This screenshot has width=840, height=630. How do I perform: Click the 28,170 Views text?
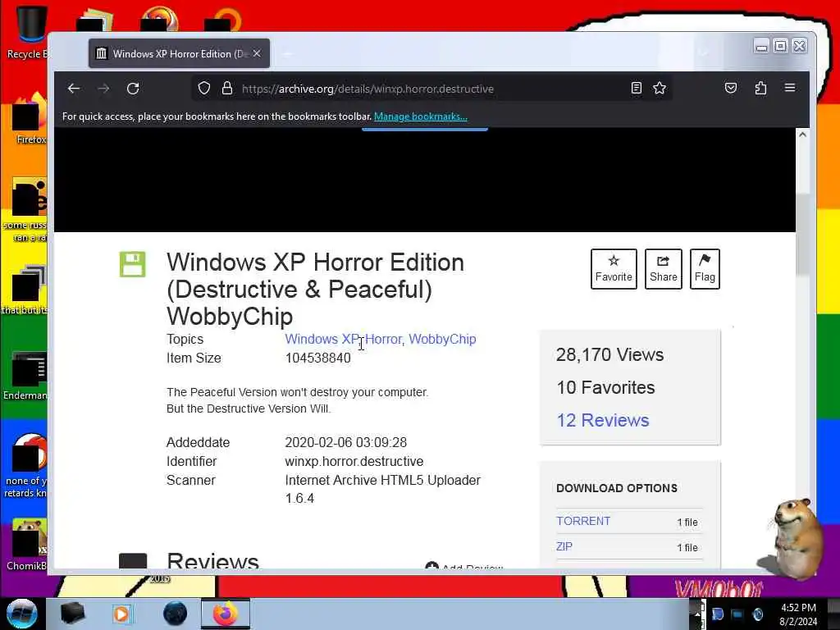pyautogui.click(x=609, y=354)
